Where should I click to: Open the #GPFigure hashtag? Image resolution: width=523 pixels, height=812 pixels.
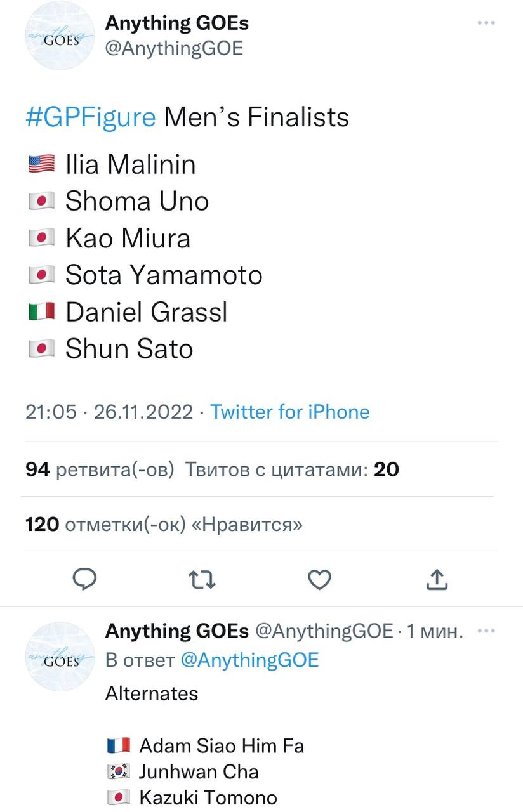pyautogui.click(x=91, y=117)
